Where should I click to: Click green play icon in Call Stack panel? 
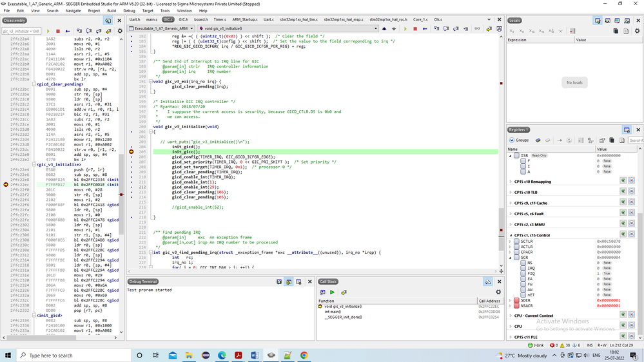click(x=332, y=292)
